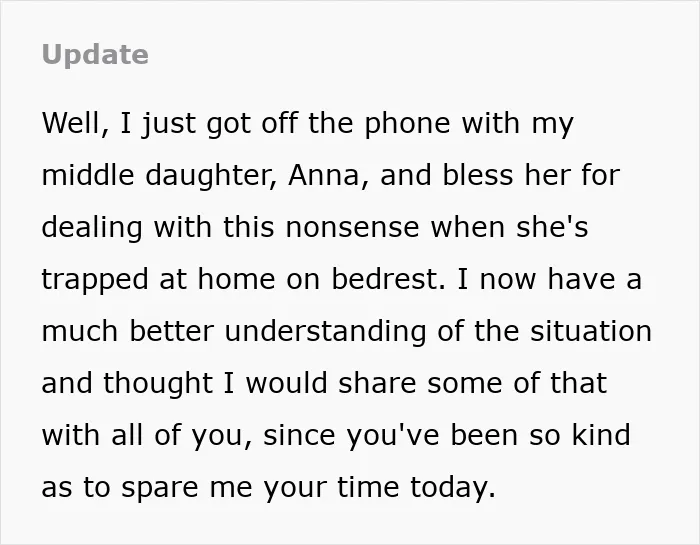The height and width of the screenshot is (545, 700).
Task: Click the word "situation"
Action: click(x=591, y=331)
